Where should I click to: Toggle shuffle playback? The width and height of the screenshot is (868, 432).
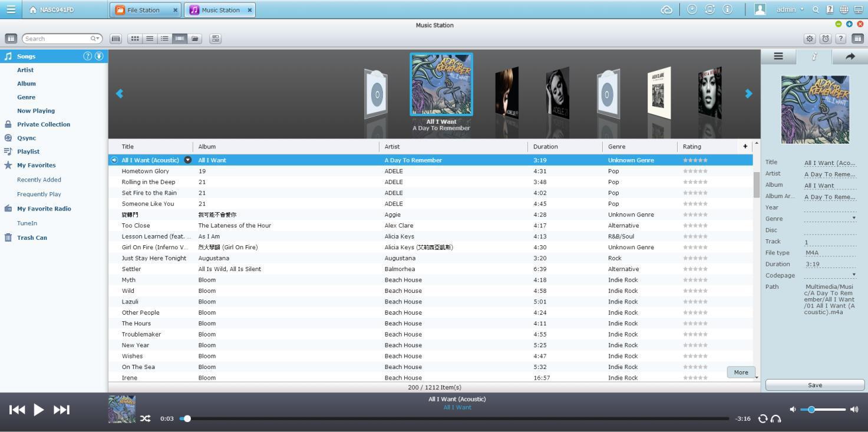145,418
